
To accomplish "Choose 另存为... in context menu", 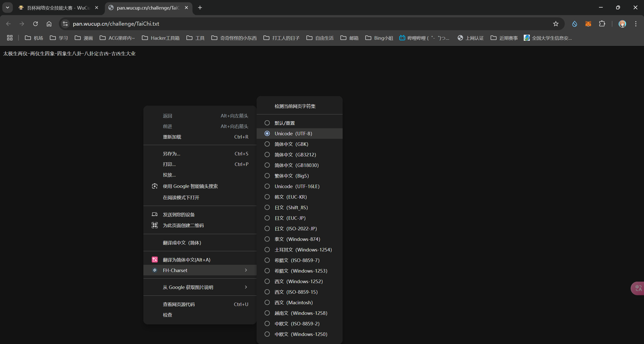I will pyautogui.click(x=200, y=154).
